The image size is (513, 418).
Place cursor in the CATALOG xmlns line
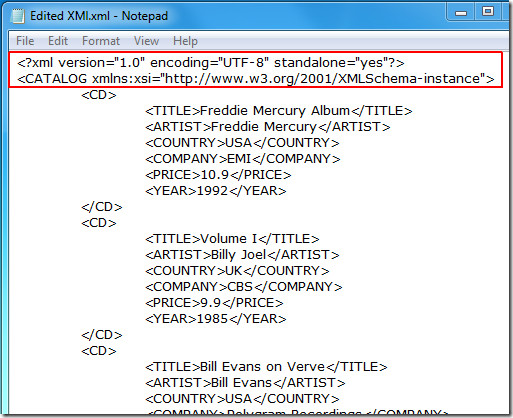coord(256,79)
